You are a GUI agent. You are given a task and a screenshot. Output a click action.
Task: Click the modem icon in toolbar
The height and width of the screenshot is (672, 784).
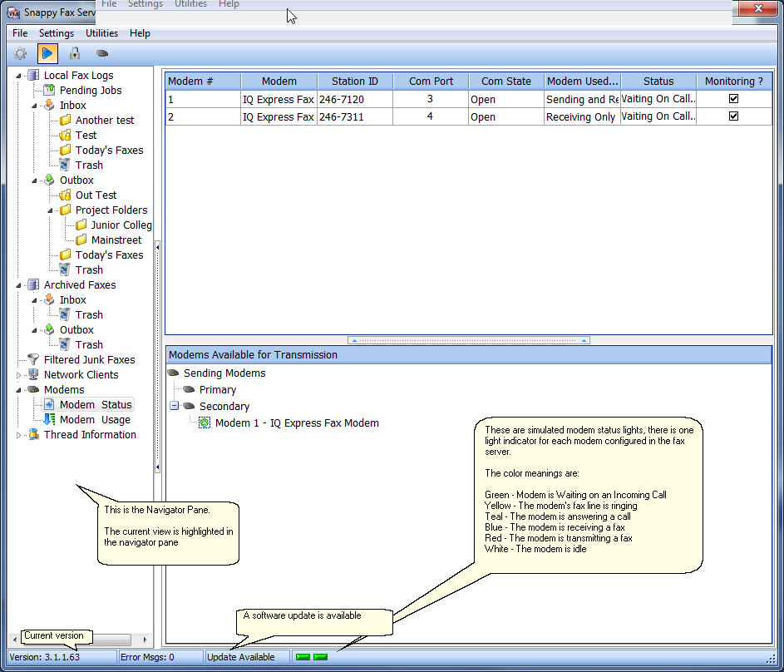coord(102,53)
